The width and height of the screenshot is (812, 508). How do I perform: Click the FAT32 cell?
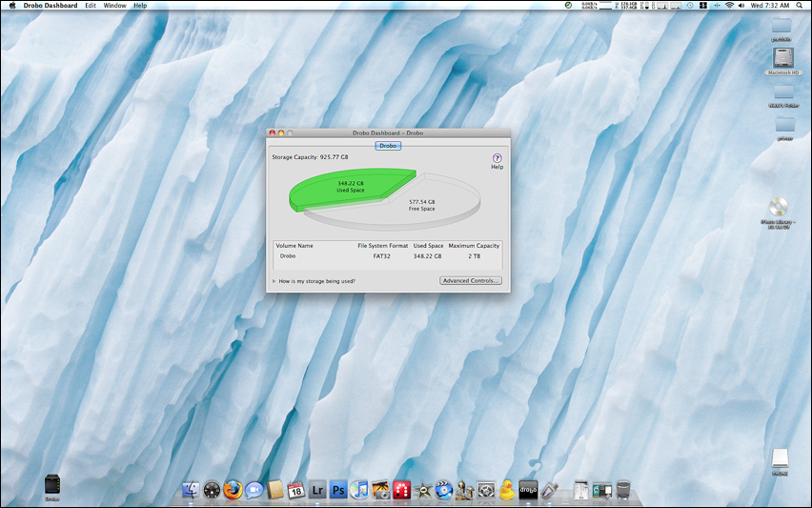point(381,256)
